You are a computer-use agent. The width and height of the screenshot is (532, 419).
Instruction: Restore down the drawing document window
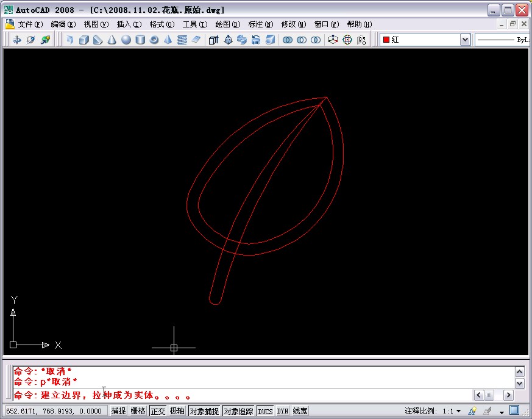tap(512, 24)
